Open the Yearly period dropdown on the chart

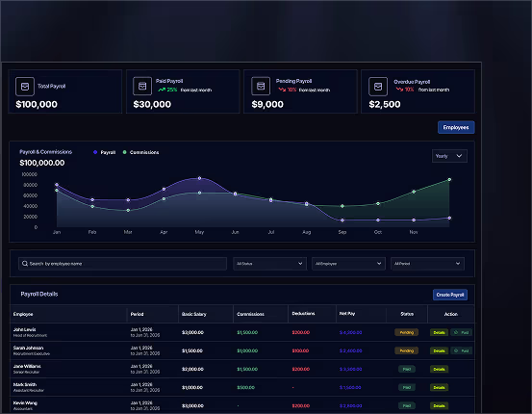(x=449, y=156)
